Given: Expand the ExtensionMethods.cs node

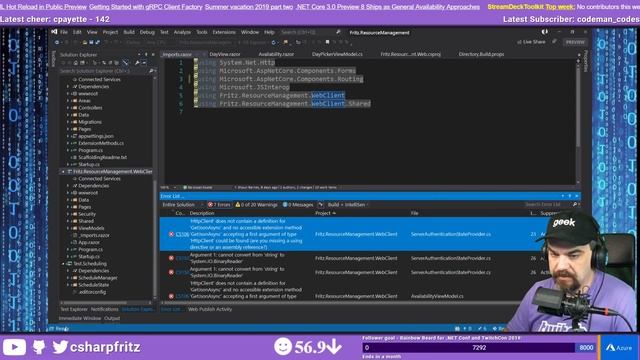Looking at the screenshot, I should [68, 143].
